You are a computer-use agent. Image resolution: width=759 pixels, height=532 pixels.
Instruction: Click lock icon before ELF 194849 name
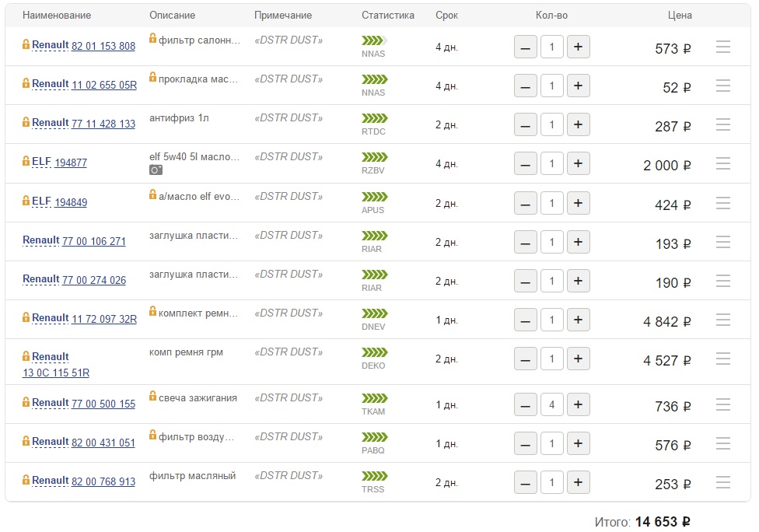[x=26, y=200]
